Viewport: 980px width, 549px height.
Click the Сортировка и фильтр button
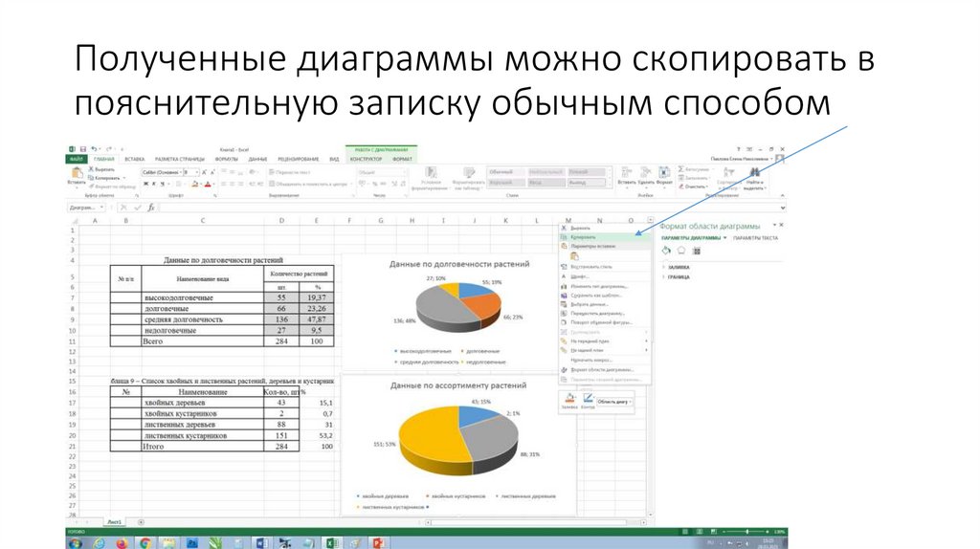pyautogui.click(x=728, y=178)
